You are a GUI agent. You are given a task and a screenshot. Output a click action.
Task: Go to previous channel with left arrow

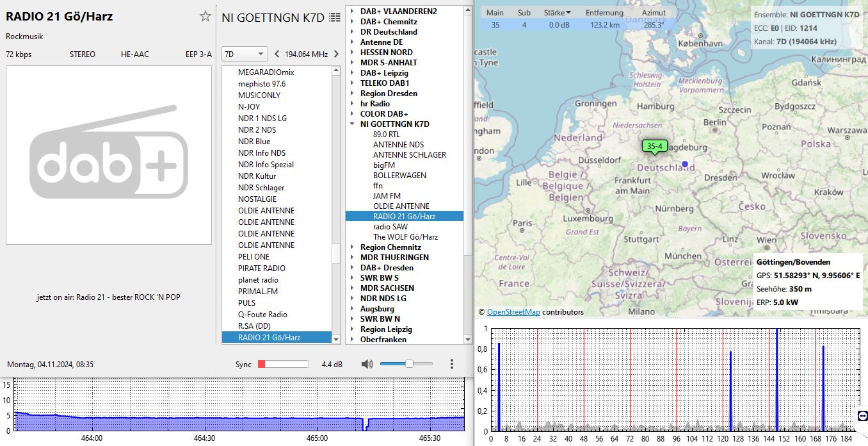pyautogui.click(x=277, y=54)
